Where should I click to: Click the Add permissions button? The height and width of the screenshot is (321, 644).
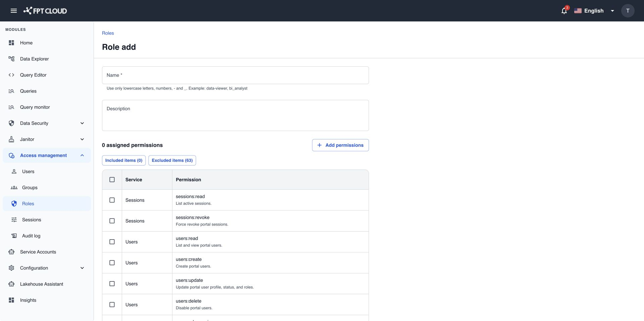340,145
